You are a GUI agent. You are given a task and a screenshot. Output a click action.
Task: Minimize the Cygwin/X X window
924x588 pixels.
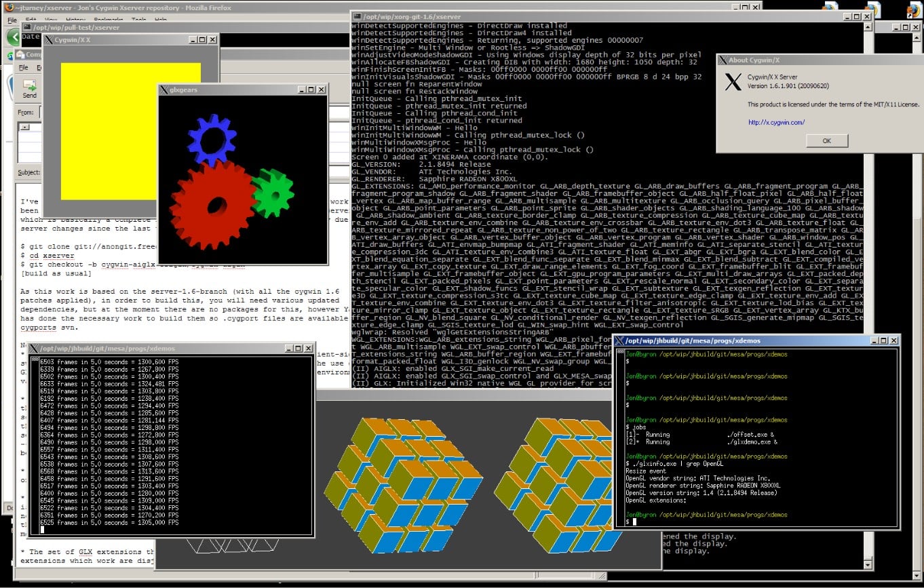pyautogui.click(x=191, y=40)
